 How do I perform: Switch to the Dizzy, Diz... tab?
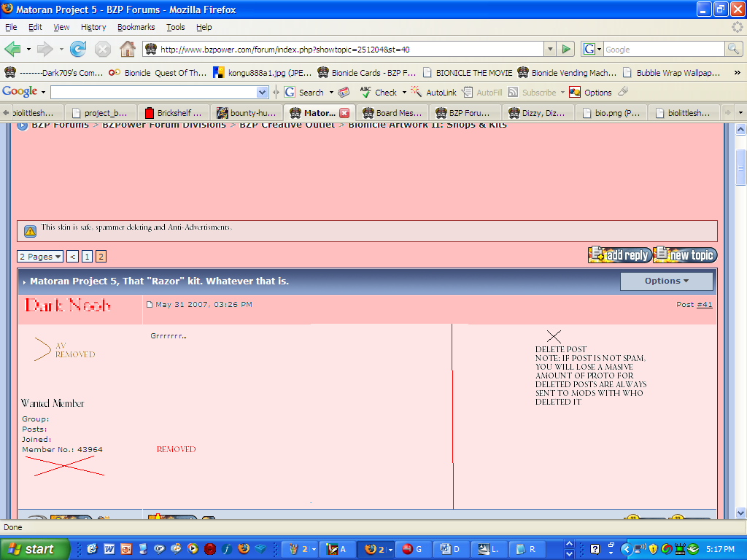tap(538, 113)
